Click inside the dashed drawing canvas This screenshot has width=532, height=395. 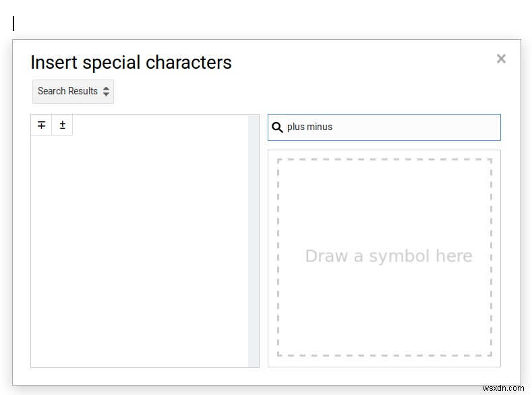pos(384,202)
